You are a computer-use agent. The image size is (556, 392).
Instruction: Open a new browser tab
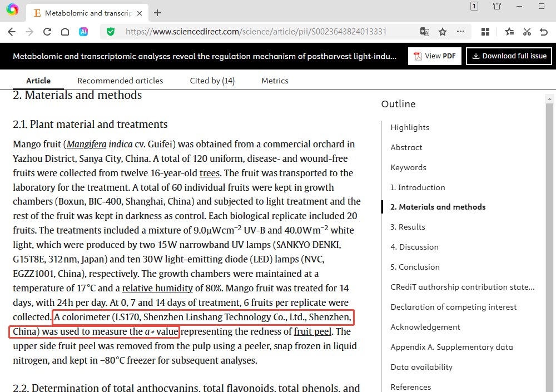(157, 13)
